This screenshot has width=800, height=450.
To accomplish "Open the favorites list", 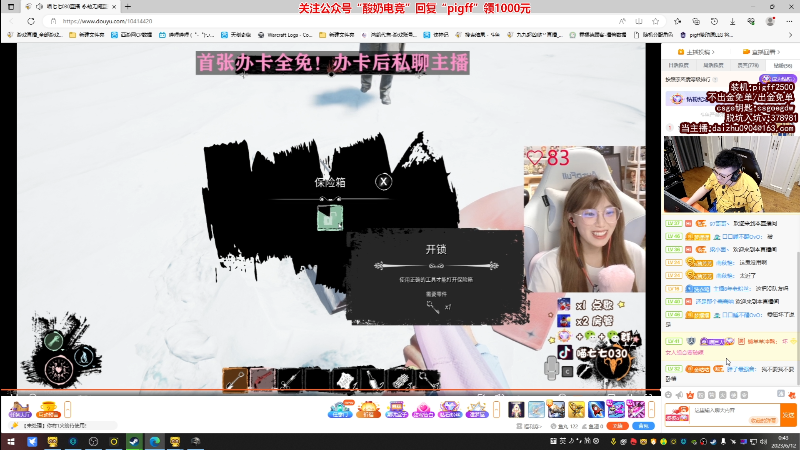I will click(678, 21).
